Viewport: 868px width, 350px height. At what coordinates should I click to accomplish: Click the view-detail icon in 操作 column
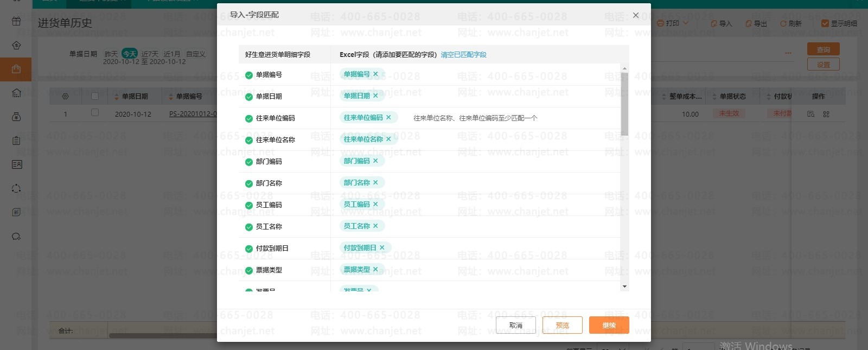point(811,114)
